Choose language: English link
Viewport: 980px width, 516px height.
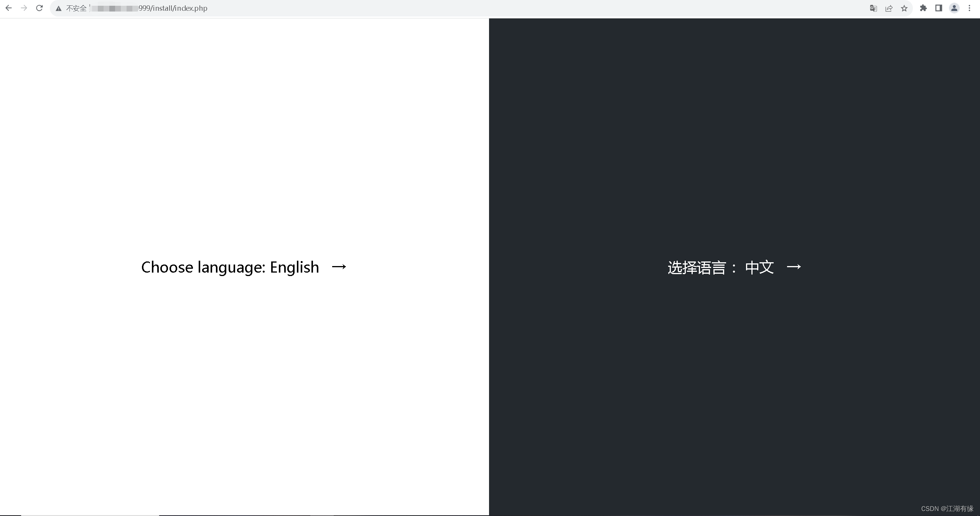230,267
